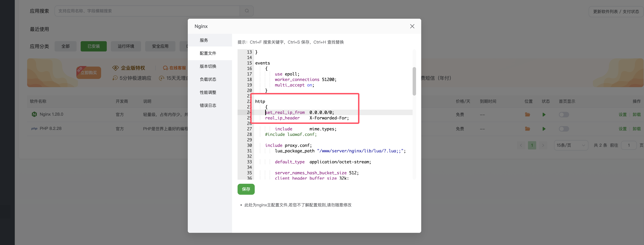Viewport: 644px width, 245px height.
Task: Enable the 首页显示 toggle for PHP
Action: point(564,129)
